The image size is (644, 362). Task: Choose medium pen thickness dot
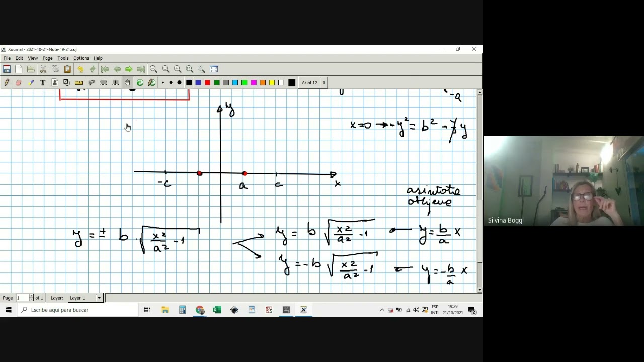171,83
